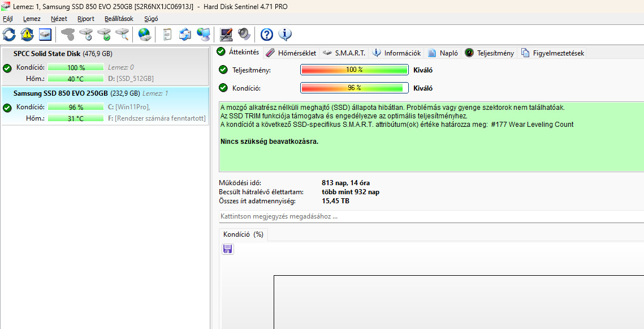Click Samsung disk 31 °C temperature bar
644x329 pixels.
coord(76,118)
